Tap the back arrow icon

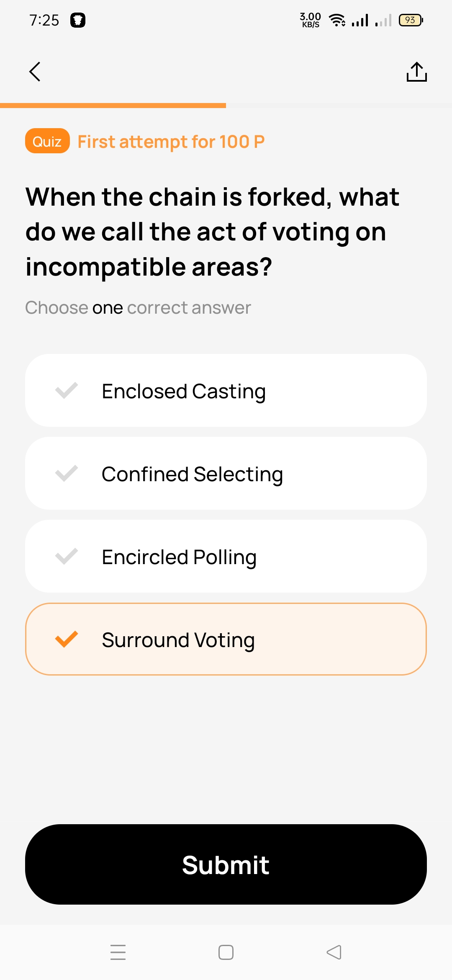tap(35, 72)
